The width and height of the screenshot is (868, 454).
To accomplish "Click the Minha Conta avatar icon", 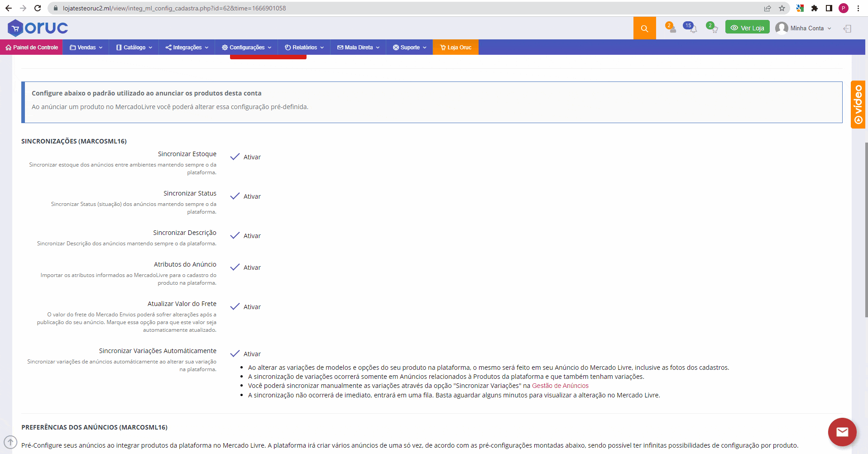I will [x=782, y=28].
